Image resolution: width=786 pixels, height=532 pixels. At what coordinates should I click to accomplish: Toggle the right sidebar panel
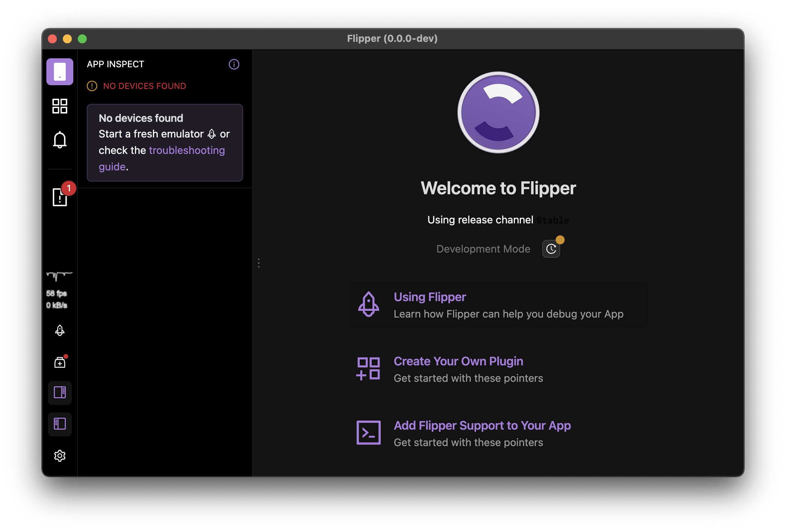60,393
